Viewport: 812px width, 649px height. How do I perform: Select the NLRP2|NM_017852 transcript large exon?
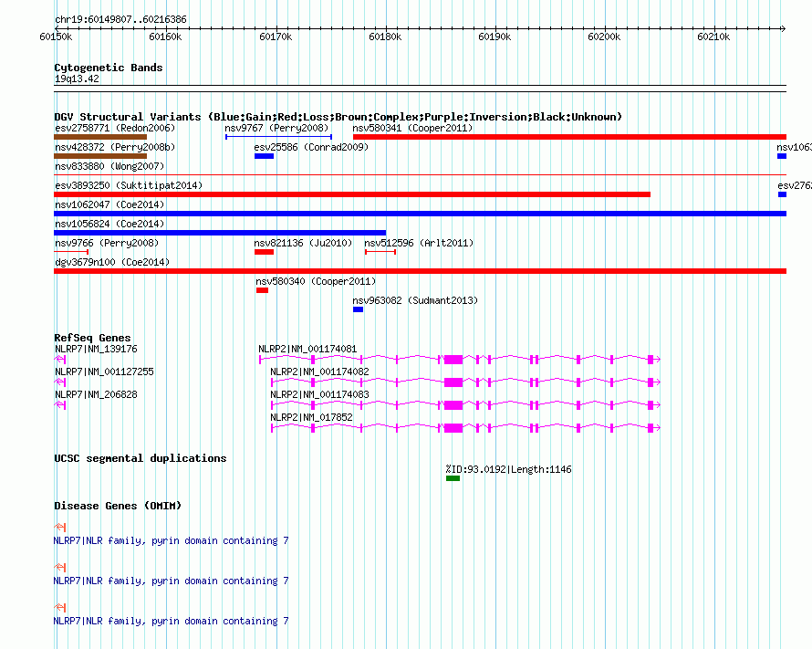coord(453,428)
